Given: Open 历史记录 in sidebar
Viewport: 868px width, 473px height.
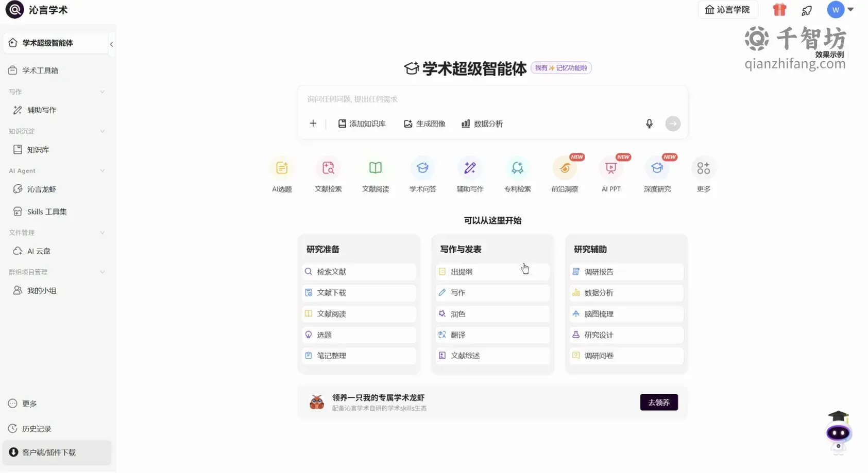Looking at the screenshot, I should (x=30, y=429).
